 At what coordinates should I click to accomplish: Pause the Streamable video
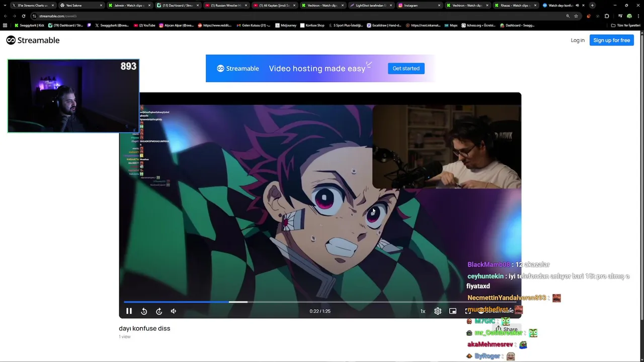129,311
